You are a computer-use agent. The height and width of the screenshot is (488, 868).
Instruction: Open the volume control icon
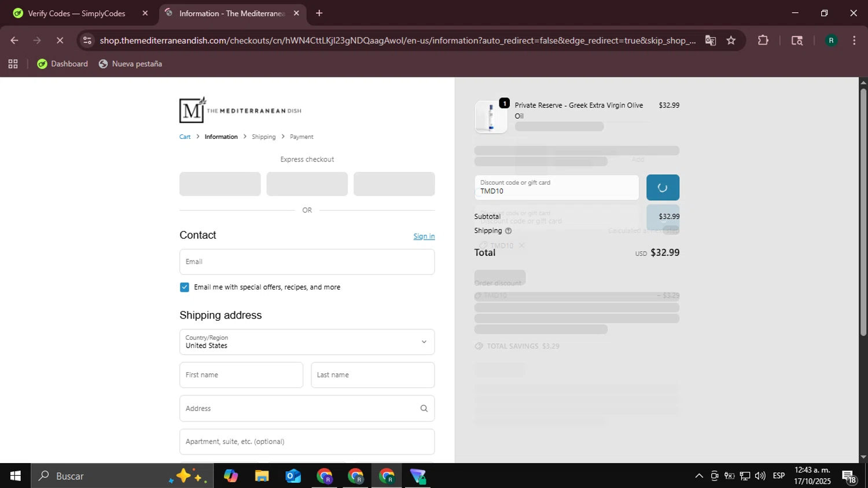pos(760,476)
